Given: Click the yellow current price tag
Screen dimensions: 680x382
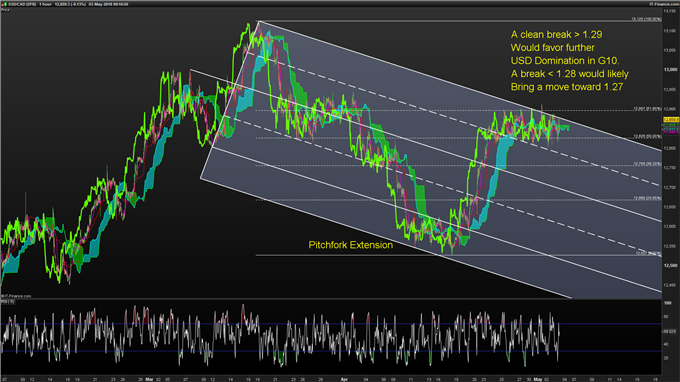Looking at the screenshot, I should (x=670, y=120).
